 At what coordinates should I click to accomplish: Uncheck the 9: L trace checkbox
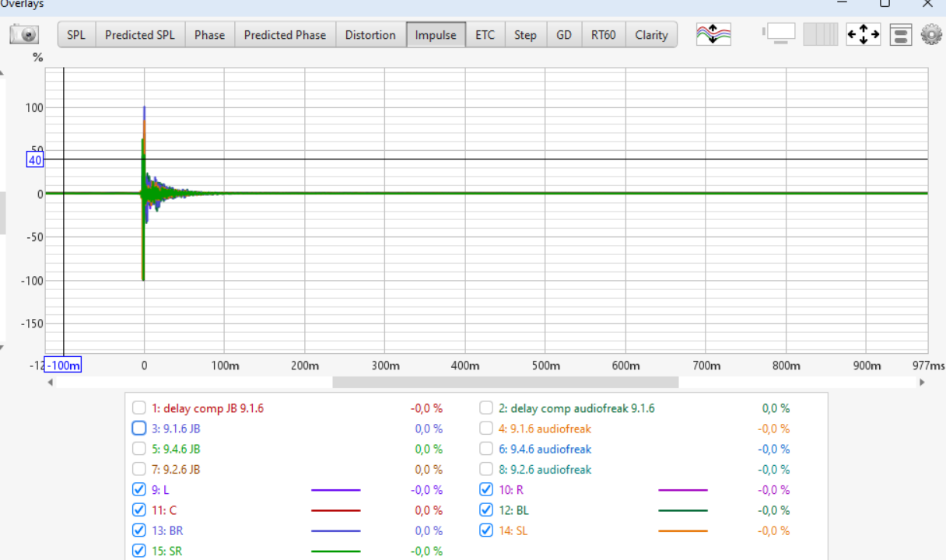[x=138, y=490]
